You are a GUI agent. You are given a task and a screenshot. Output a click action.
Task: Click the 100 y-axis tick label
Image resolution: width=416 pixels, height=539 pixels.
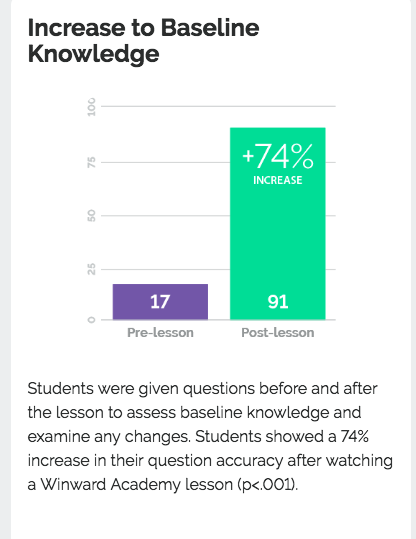click(91, 107)
